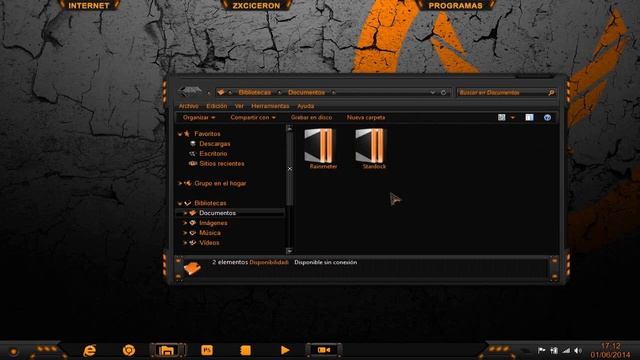Image resolution: width=640 pixels, height=360 pixels.
Task: Open the Archivo menu
Action: pyautogui.click(x=189, y=106)
